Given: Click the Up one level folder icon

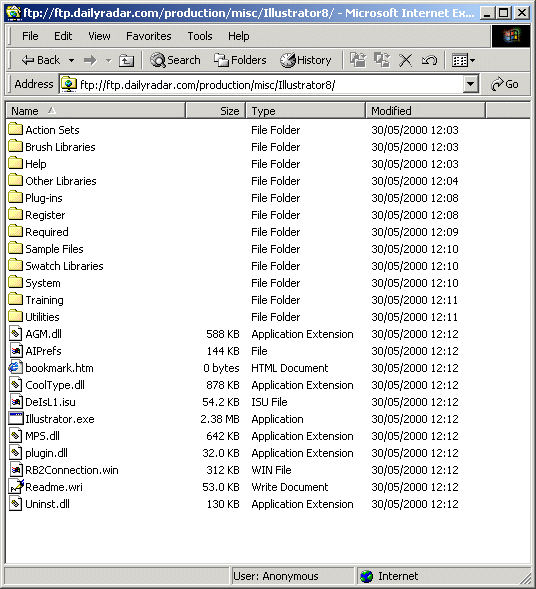Looking at the screenshot, I should pos(126,60).
